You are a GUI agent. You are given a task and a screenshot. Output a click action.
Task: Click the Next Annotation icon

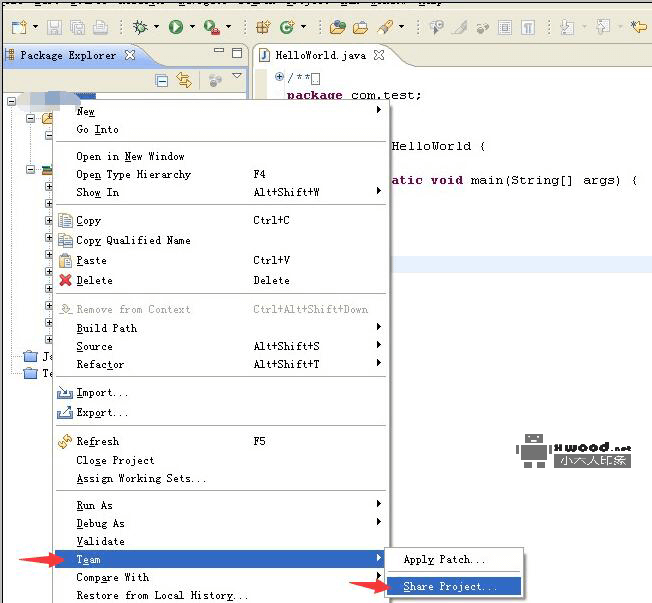(x=567, y=27)
